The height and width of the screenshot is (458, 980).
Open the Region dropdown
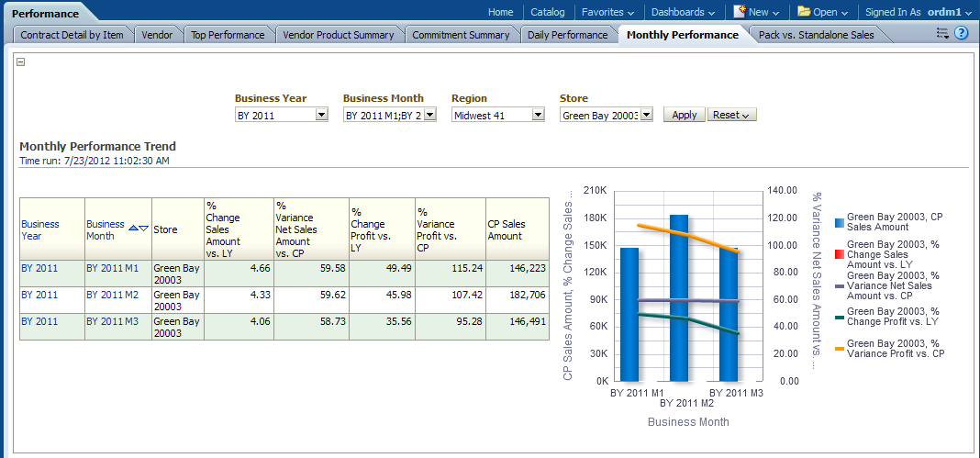point(538,115)
